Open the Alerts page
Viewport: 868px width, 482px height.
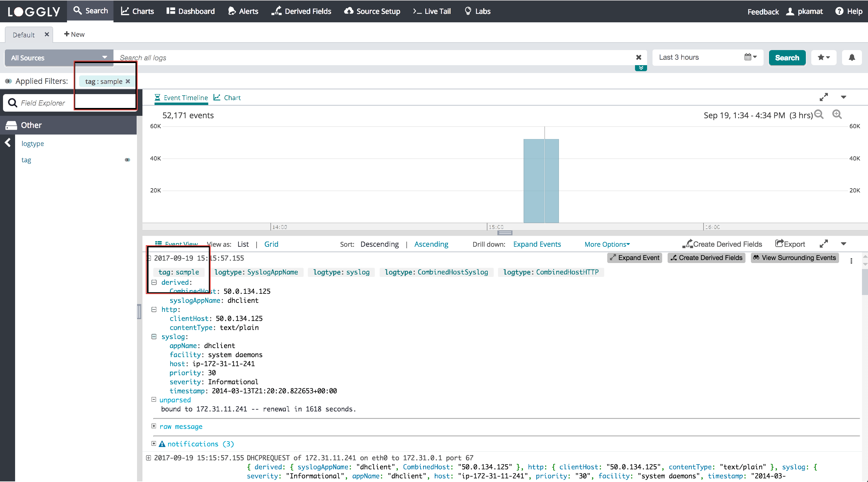tap(243, 11)
